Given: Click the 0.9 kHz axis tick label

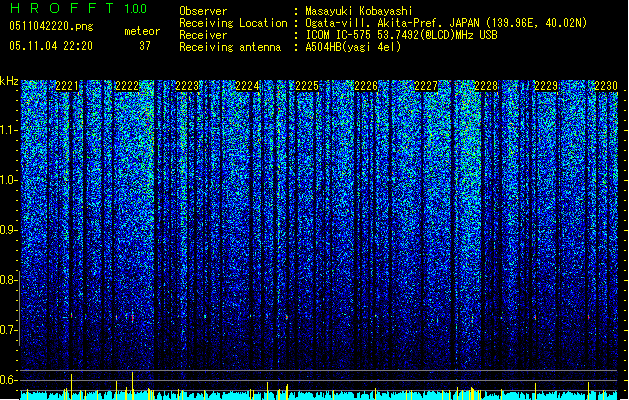Looking at the screenshot, I should 7,230.
